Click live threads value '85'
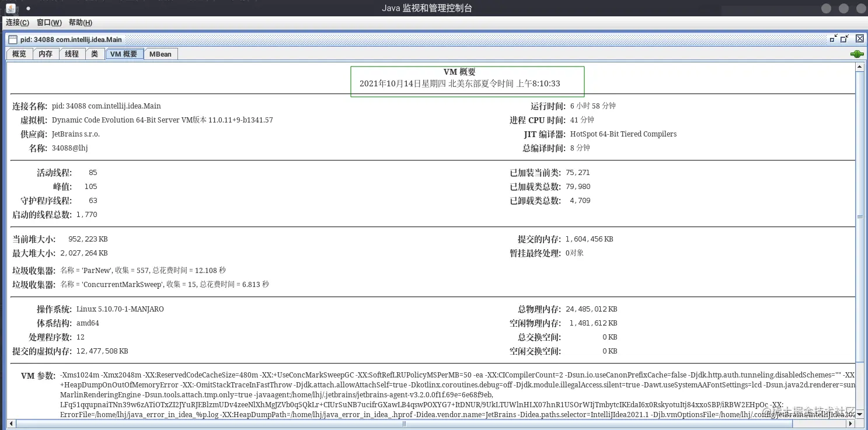The image size is (868, 430). (93, 173)
